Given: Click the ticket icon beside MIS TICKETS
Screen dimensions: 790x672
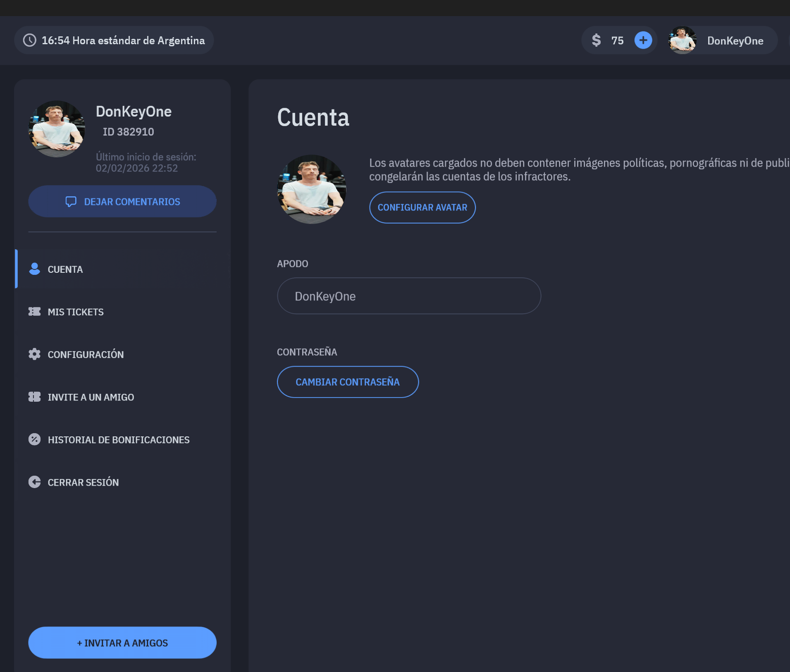Looking at the screenshot, I should pyautogui.click(x=35, y=312).
